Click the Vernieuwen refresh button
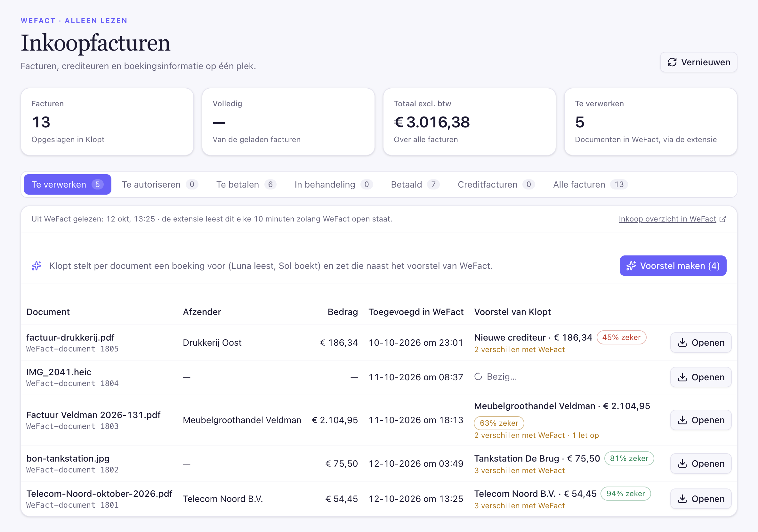 click(698, 62)
